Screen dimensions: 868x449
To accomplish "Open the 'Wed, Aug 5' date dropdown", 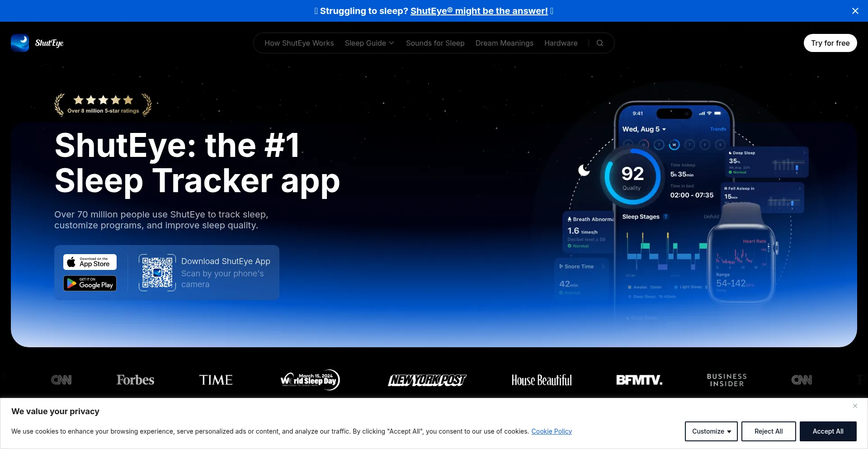I will (644, 129).
